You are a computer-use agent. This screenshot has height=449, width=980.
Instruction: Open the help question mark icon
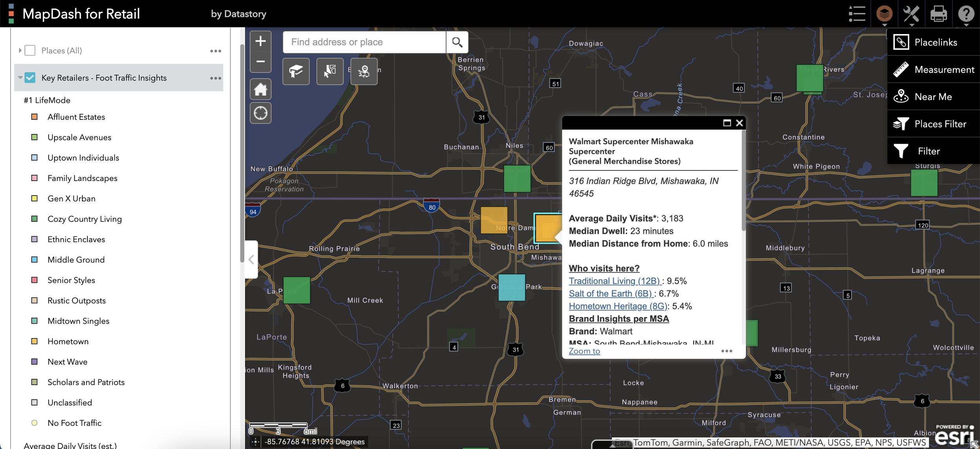pos(966,14)
